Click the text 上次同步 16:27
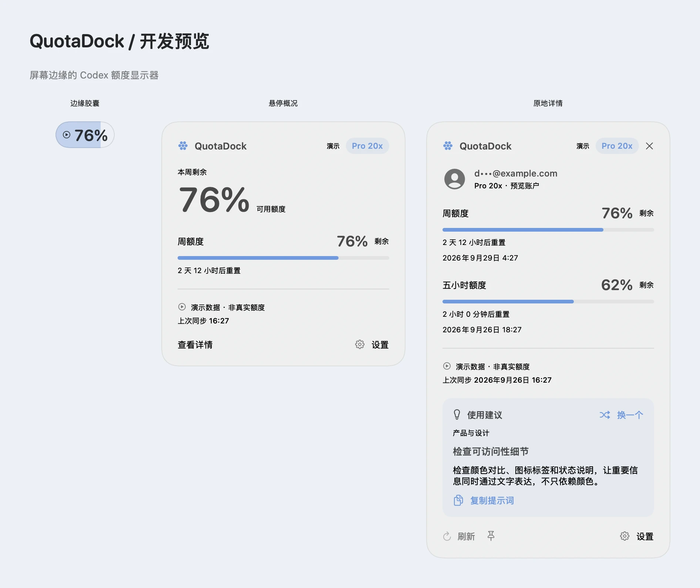 click(203, 321)
